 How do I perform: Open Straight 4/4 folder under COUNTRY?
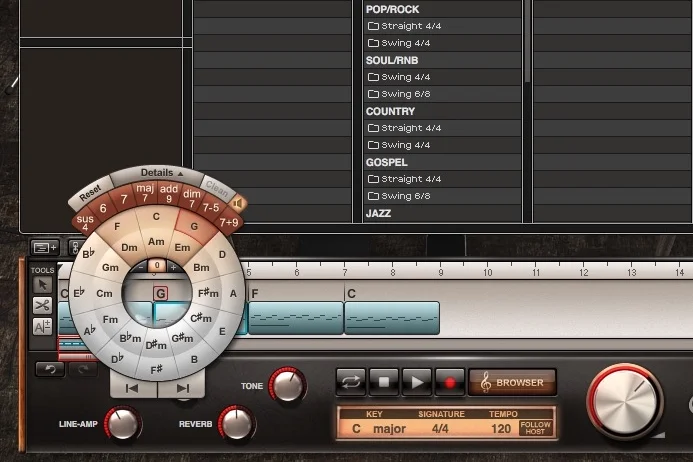click(442, 128)
